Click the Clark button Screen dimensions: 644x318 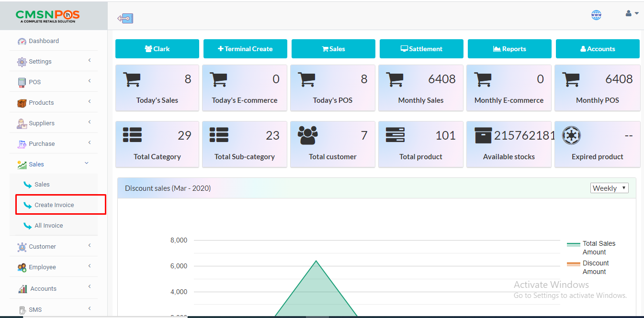click(x=157, y=49)
